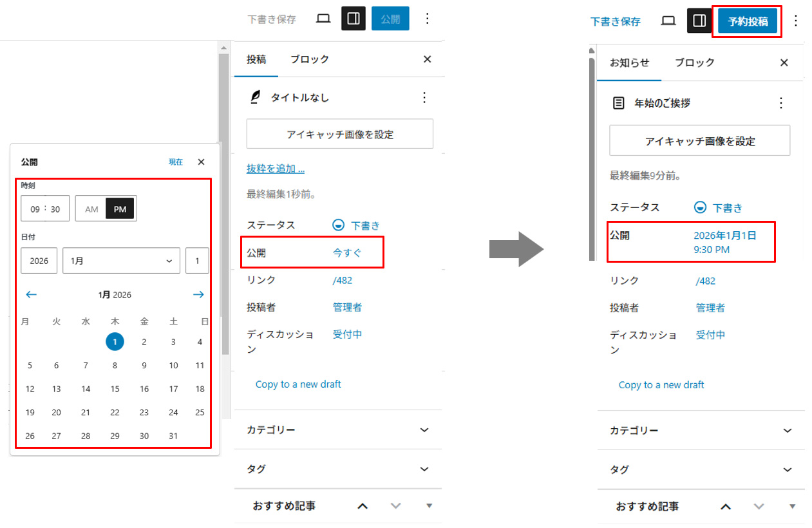Toggle the settings sidebar icon in right editor
The width and height of the screenshot is (812, 528).
pos(699,21)
